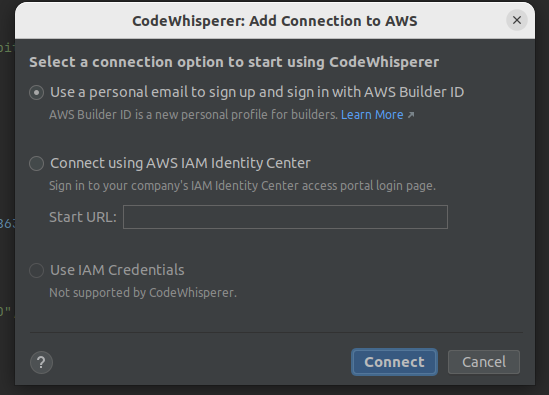Click the IAM Identity Center portal description text
The image size is (549, 395).
[x=242, y=186]
